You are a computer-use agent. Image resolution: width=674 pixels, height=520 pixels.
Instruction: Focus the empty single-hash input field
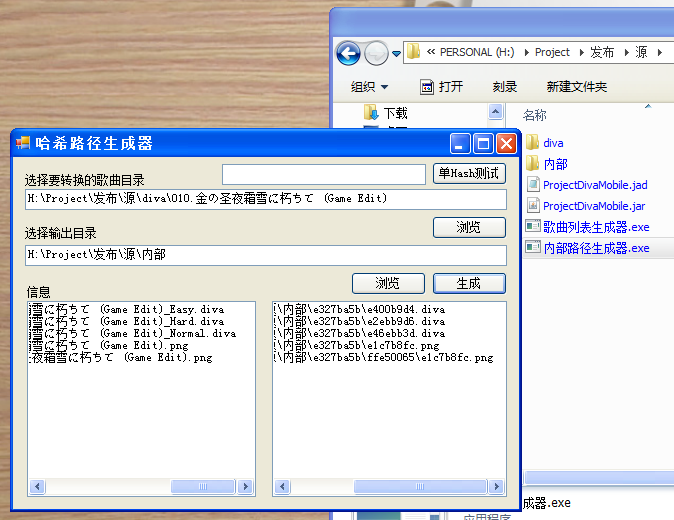pyautogui.click(x=324, y=174)
